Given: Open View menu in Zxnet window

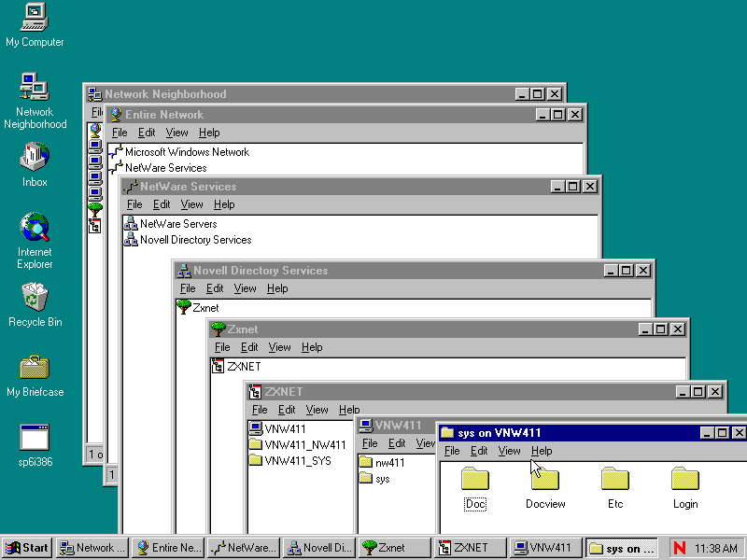Looking at the screenshot, I should pyautogui.click(x=279, y=347).
